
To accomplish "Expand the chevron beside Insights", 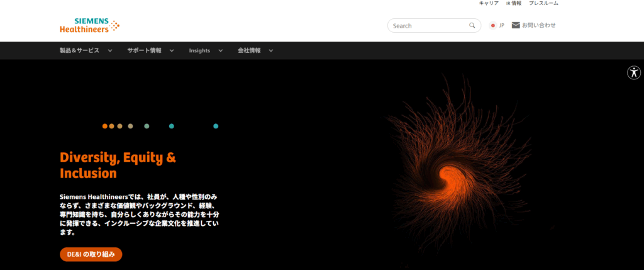I will [x=221, y=50].
